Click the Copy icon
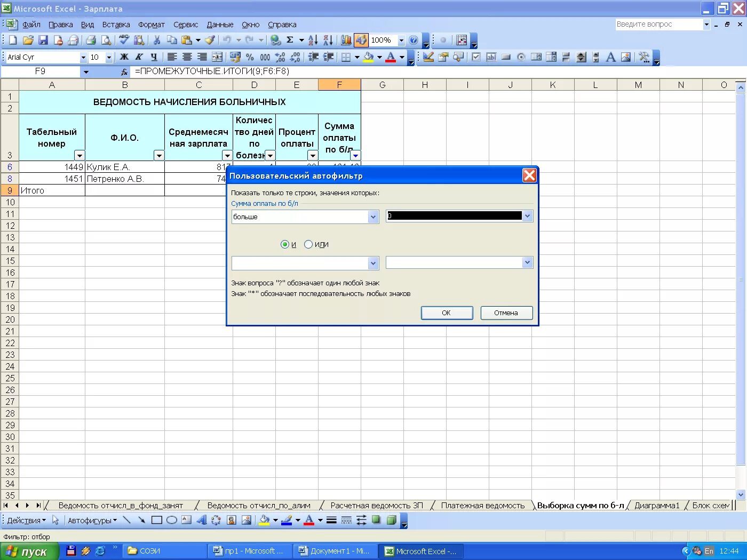Image resolution: width=747 pixels, height=560 pixels. (172, 40)
